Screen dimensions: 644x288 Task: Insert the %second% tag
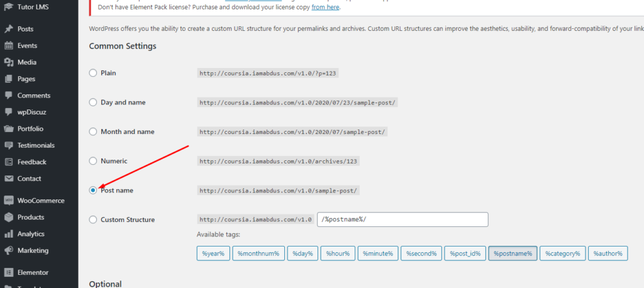421,253
